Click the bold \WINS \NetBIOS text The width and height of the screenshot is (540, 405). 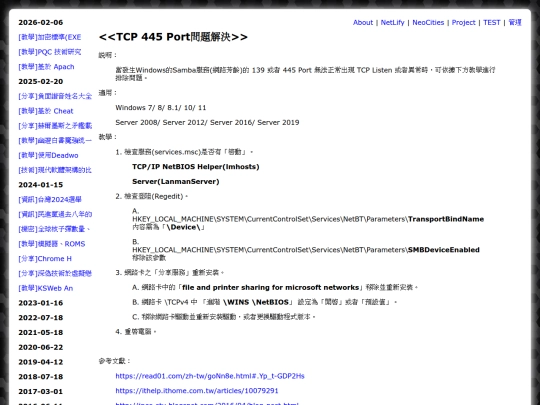(256, 302)
